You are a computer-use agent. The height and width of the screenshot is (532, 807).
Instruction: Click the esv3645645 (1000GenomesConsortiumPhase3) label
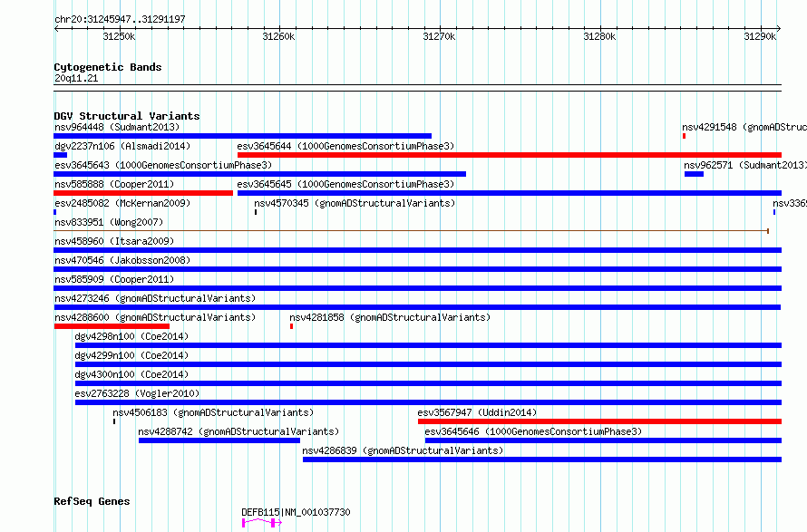tap(345, 184)
